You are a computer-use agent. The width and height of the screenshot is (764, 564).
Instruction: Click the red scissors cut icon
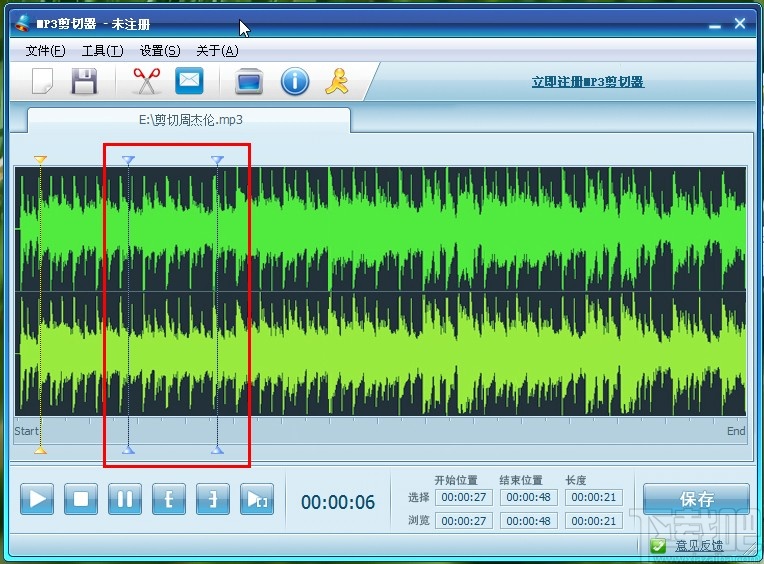147,80
